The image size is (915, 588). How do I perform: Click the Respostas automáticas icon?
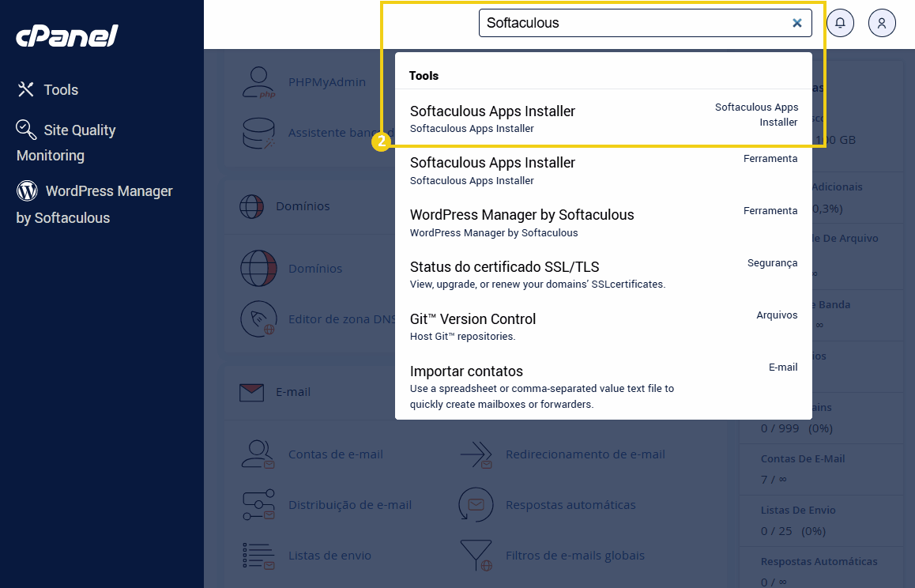pyautogui.click(x=476, y=505)
